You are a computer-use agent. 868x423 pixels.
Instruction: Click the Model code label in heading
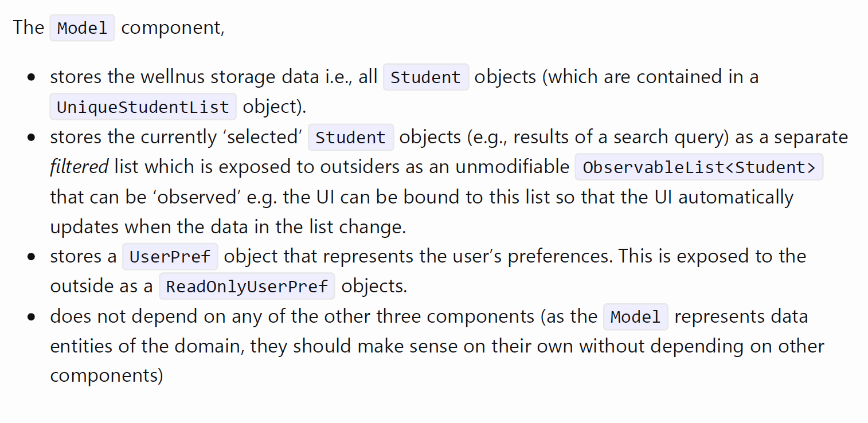click(x=83, y=28)
